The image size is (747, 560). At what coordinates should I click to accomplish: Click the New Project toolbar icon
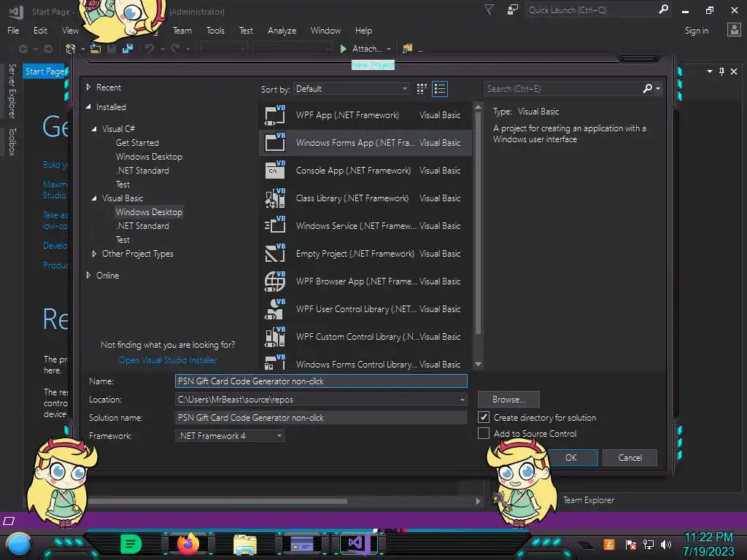point(71,49)
